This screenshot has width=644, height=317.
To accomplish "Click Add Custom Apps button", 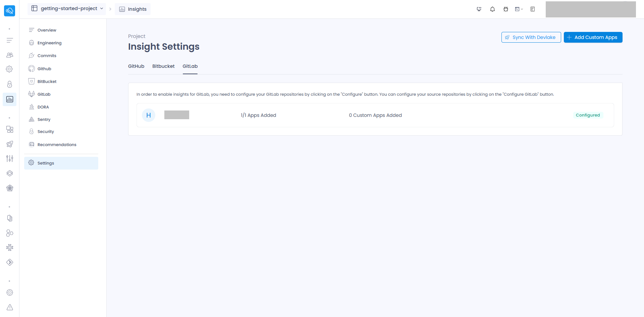I will [x=593, y=37].
